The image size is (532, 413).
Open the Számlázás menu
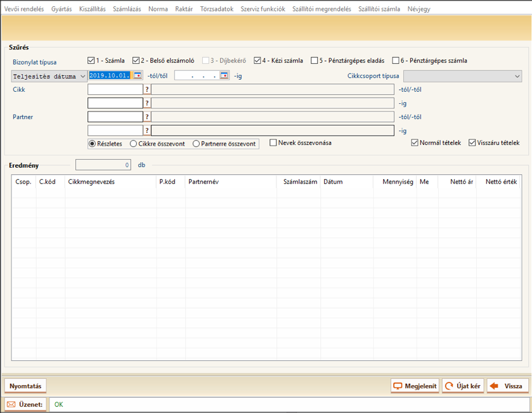pos(127,9)
